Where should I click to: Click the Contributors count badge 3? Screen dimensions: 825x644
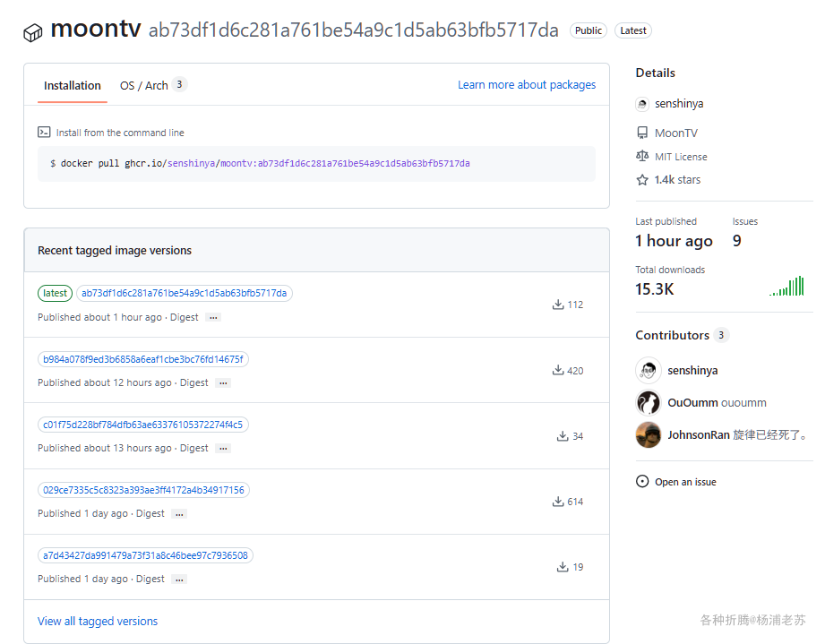point(721,335)
